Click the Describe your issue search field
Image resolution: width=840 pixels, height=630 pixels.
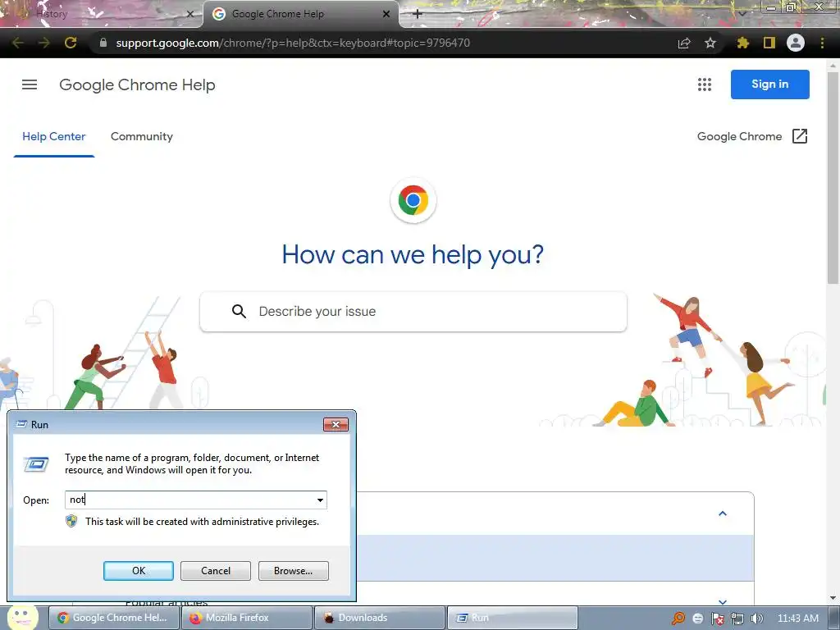point(413,311)
